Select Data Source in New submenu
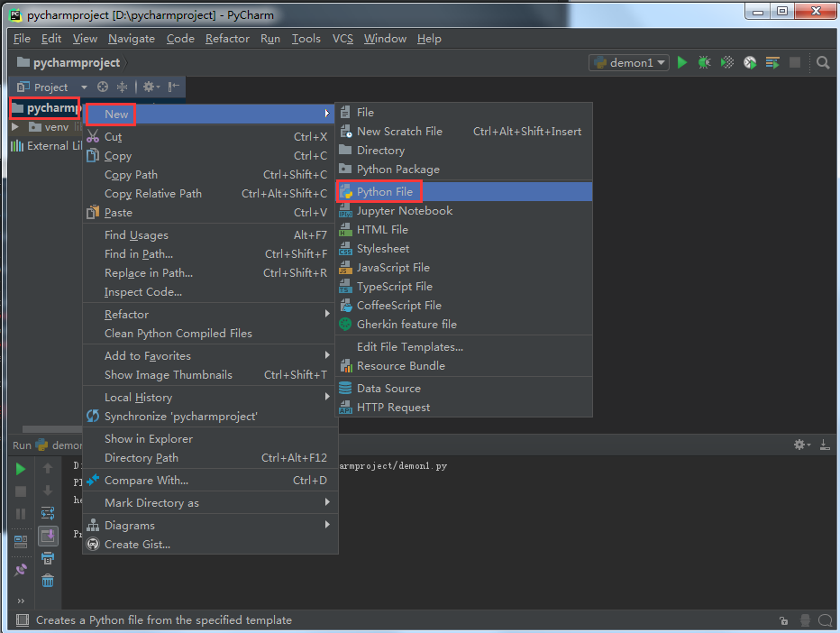This screenshot has width=840, height=633. pos(464,389)
